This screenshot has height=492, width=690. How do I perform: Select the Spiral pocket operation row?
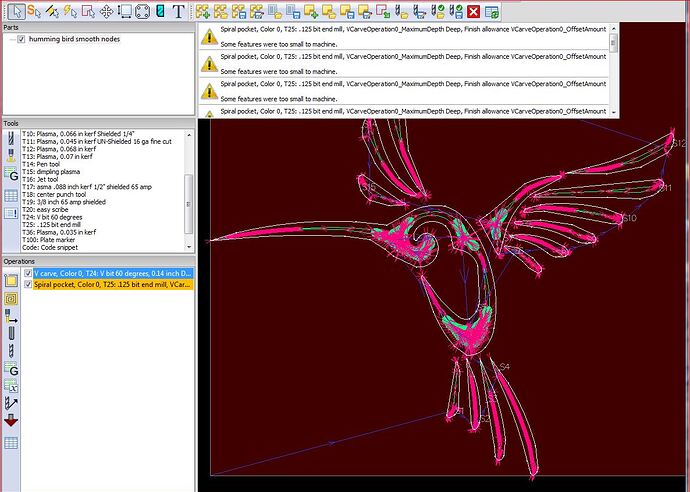pyautogui.click(x=113, y=285)
